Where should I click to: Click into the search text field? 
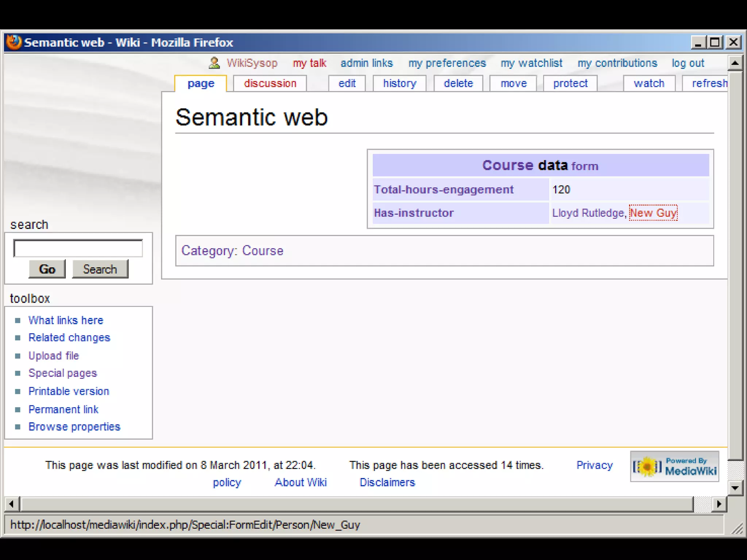(78, 249)
